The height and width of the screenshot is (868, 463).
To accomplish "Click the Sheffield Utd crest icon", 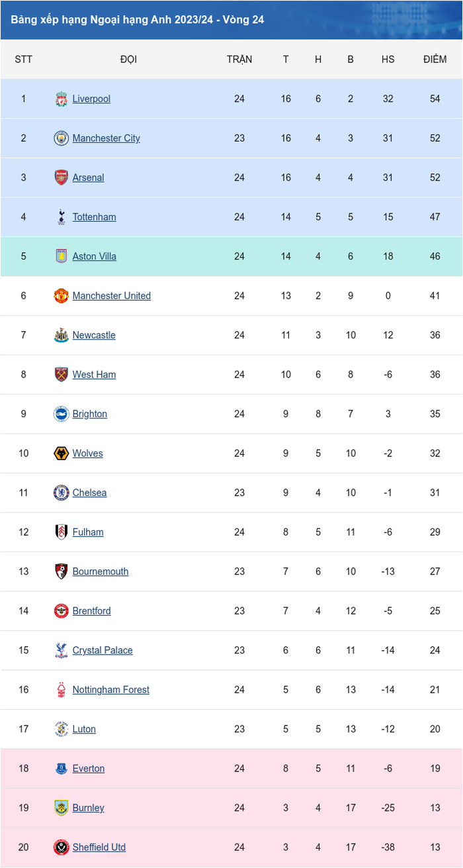I will [62, 847].
